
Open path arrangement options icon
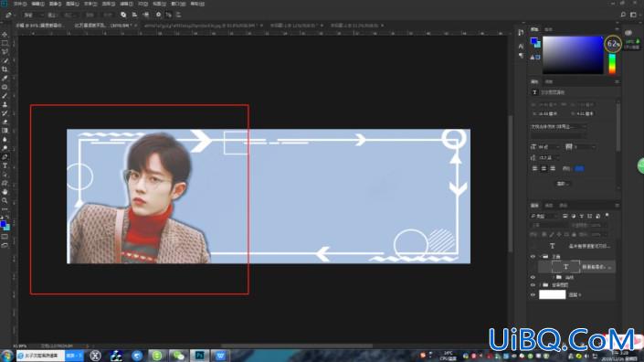146,15
